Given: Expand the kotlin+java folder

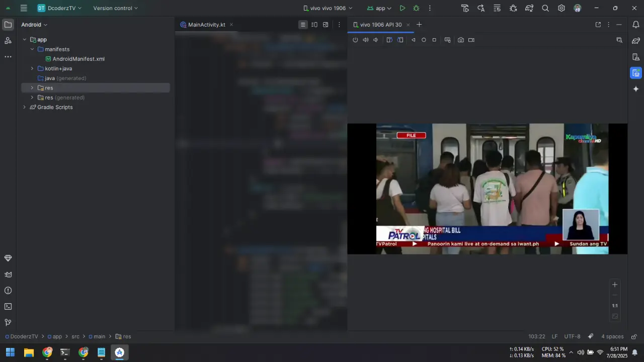Looking at the screenshot, I should (x=32, y=68).
